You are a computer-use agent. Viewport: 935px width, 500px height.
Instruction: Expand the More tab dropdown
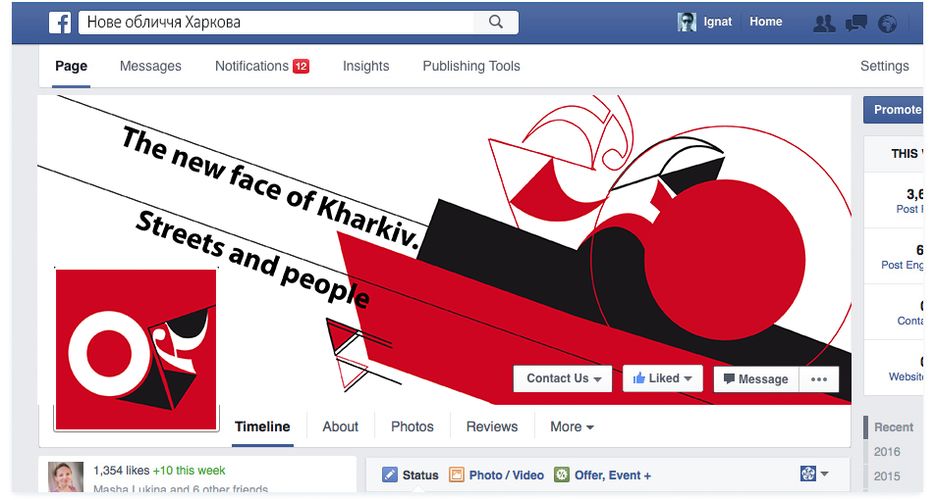coord(572,427)
